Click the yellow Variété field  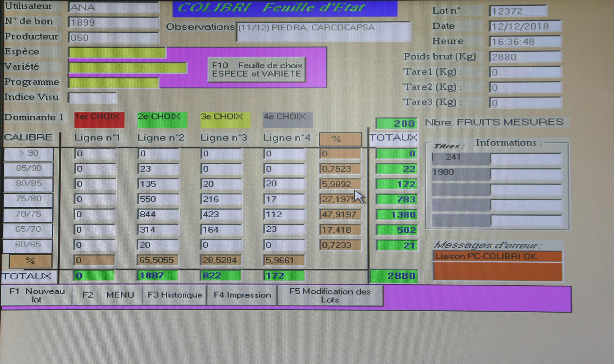pyautogui.click(x=128, y=68)
